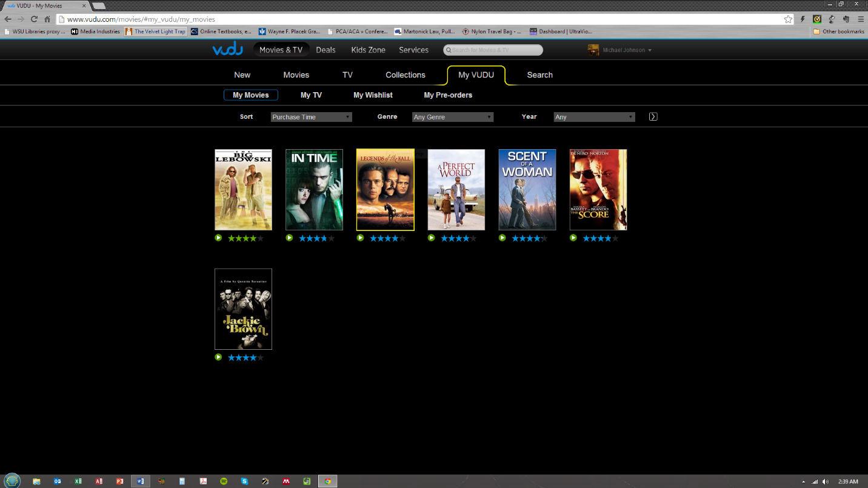Open Skype from the taskbar

point(244,481)
